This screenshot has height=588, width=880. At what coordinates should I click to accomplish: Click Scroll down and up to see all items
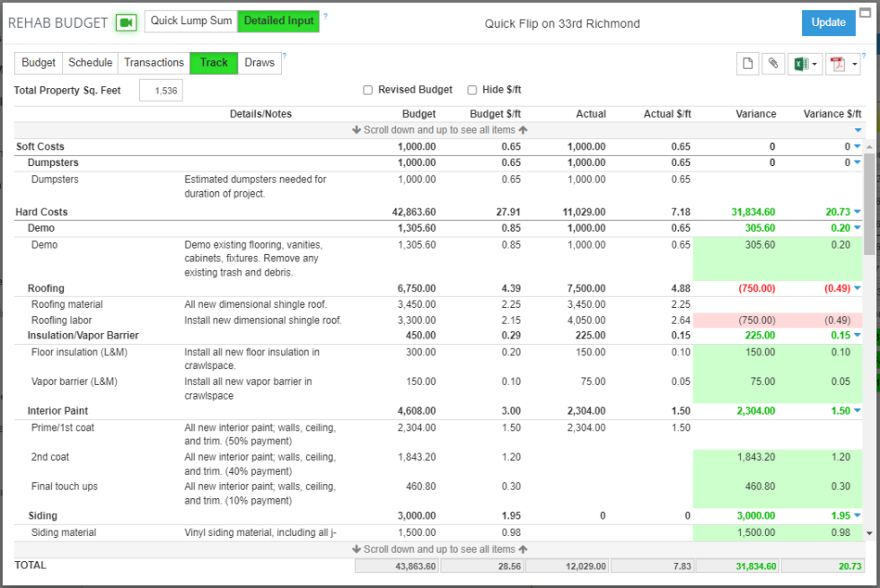tap(440, 129)
